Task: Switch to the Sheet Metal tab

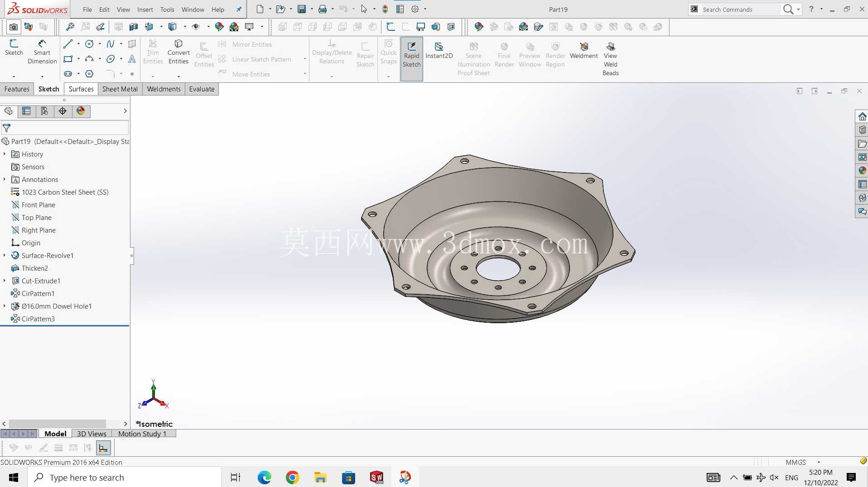Action: point(120,89)
